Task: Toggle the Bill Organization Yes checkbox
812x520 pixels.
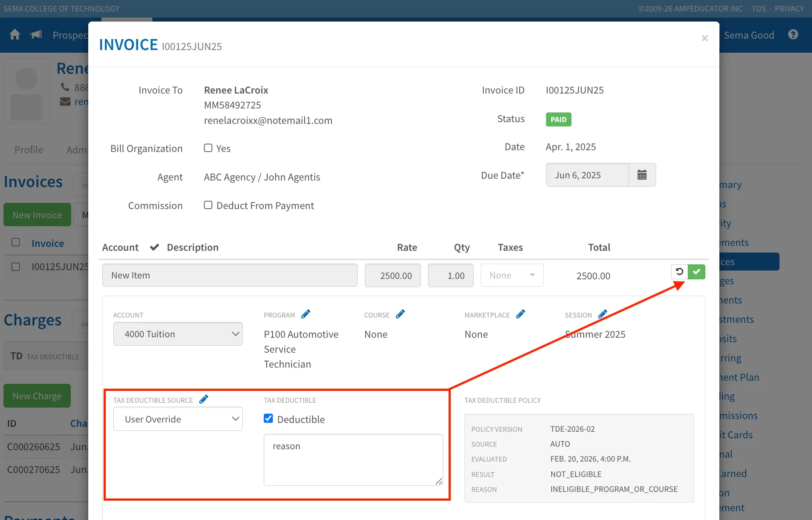Action: 208,148
